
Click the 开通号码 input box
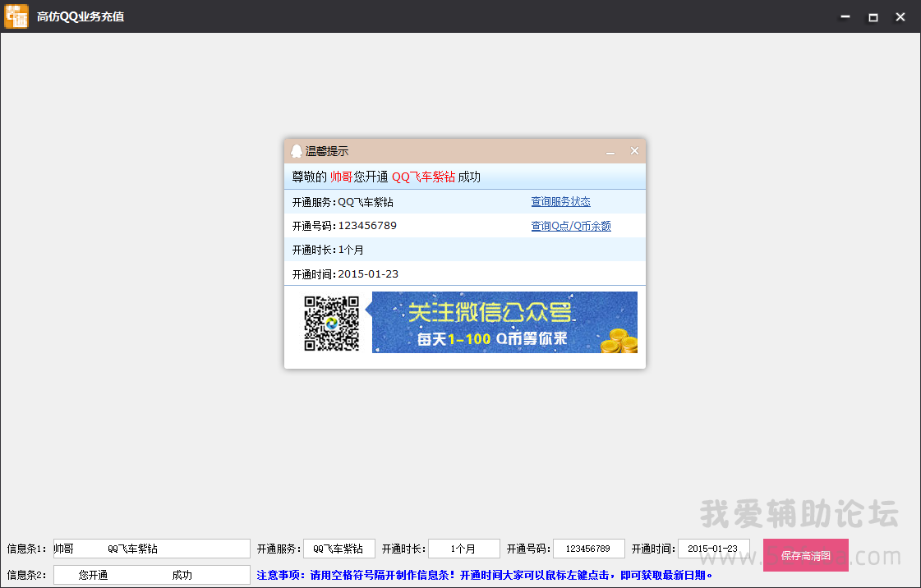point(588,549)
